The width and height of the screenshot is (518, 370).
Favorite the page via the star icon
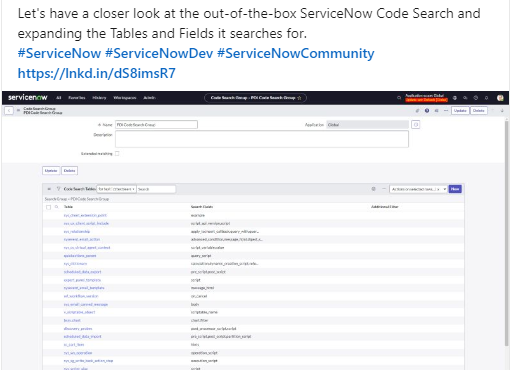pos(299,98)
